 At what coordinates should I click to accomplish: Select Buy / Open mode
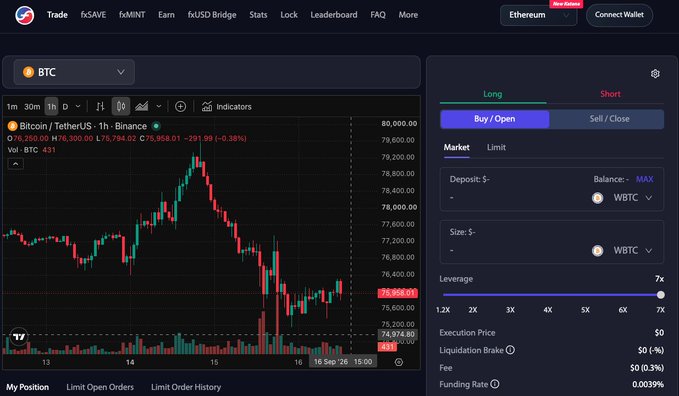pos(495,119)
